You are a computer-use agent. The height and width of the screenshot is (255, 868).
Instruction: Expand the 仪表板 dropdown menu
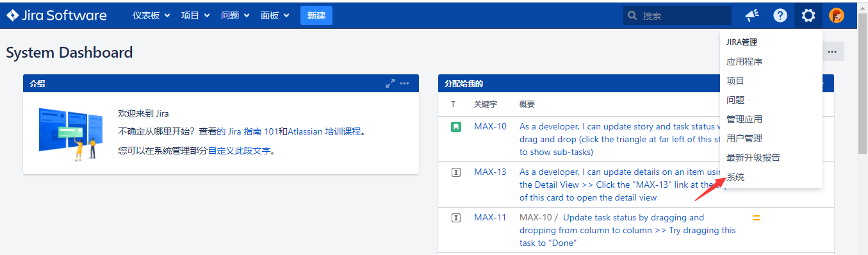pos(151,15)
